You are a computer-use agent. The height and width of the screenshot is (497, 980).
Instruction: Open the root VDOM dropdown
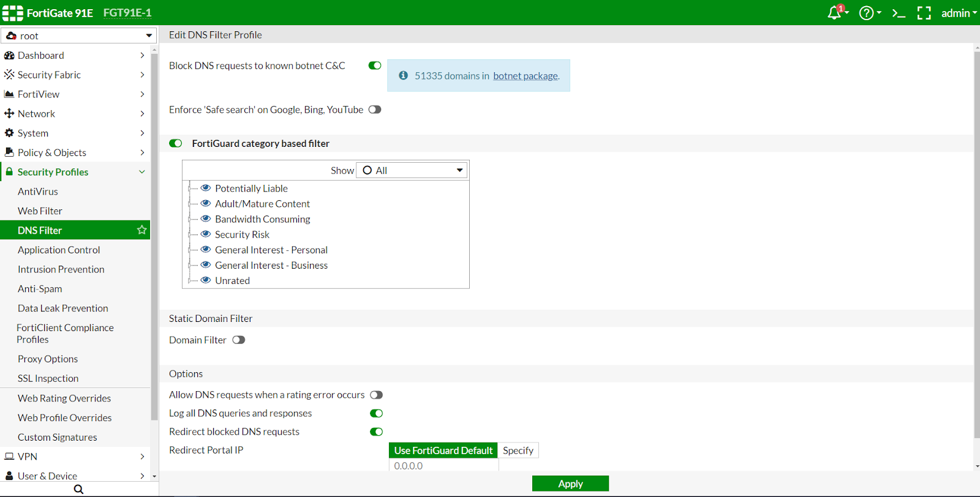(x=79, y=35)
